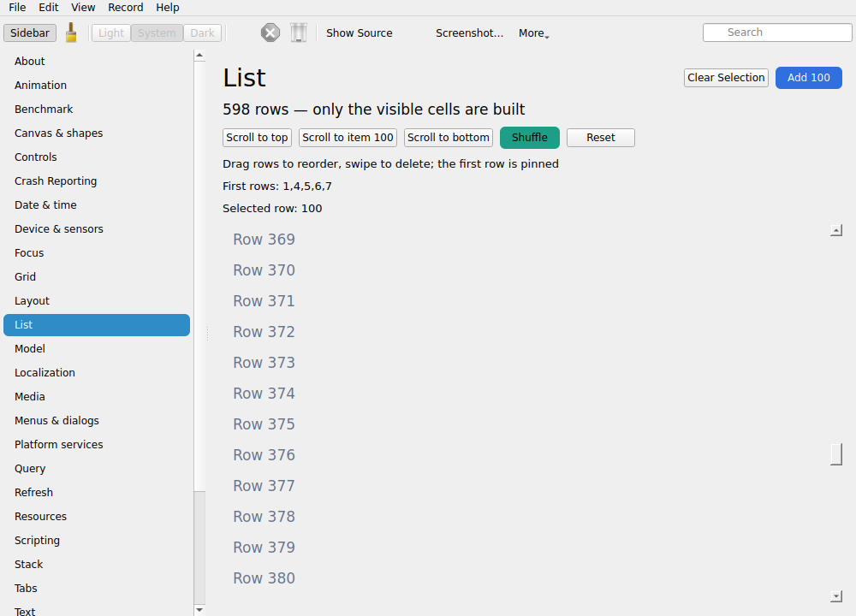Open the Record menu

126,8
